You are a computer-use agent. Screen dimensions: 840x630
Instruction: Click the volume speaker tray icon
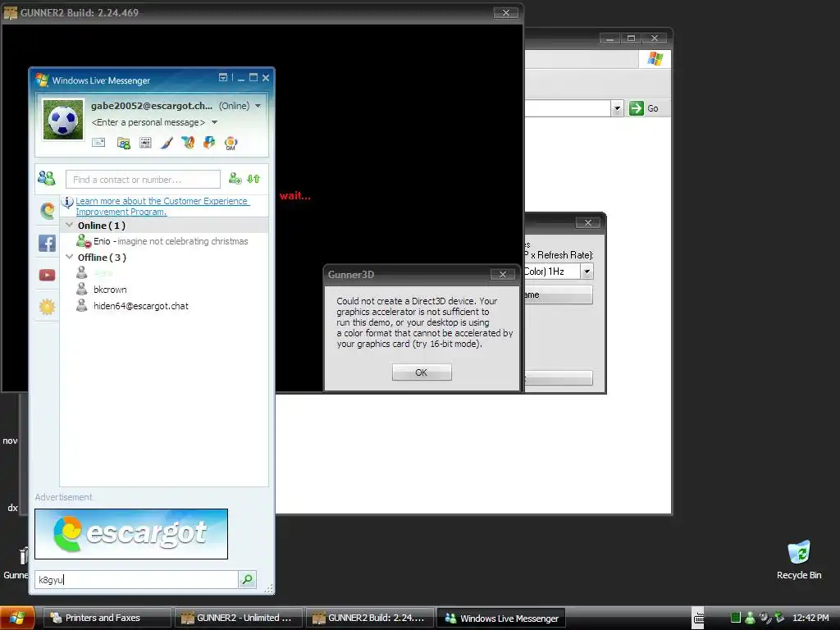click(x=765, y=618)
